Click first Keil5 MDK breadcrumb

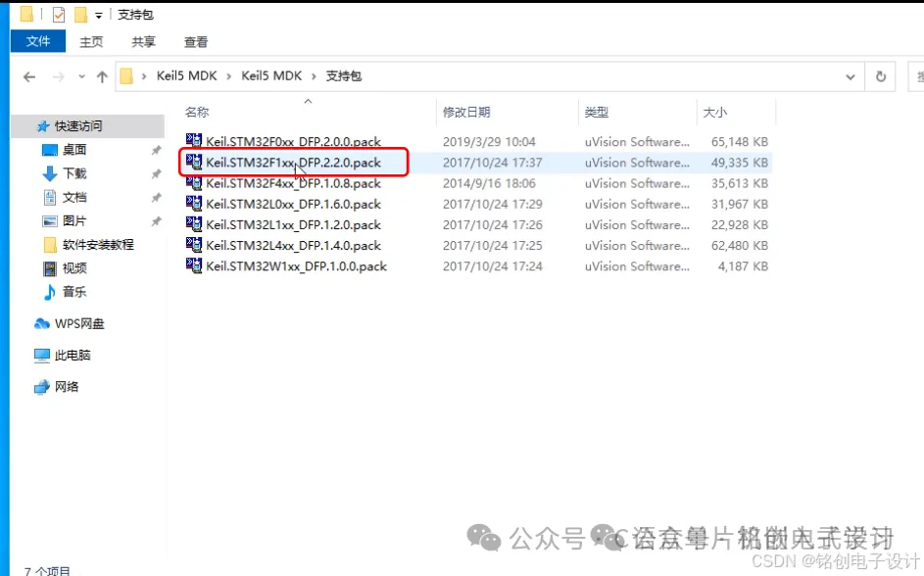(187, 76)
